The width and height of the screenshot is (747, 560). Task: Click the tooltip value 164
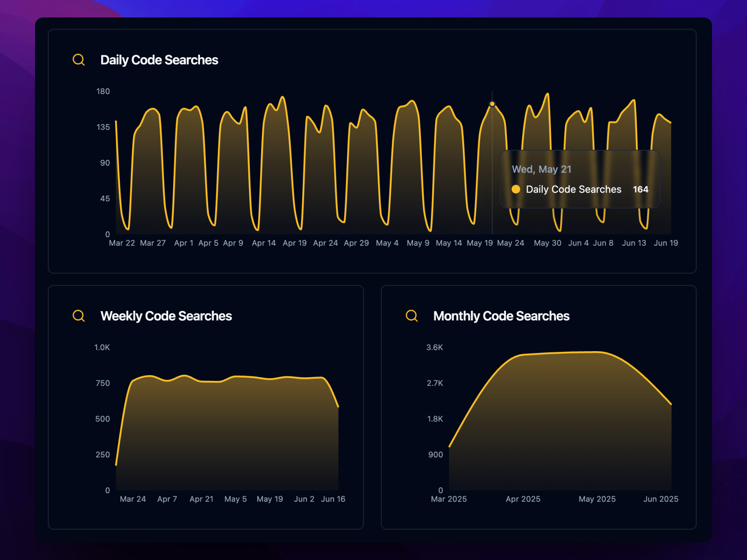[x=640, y=189]
